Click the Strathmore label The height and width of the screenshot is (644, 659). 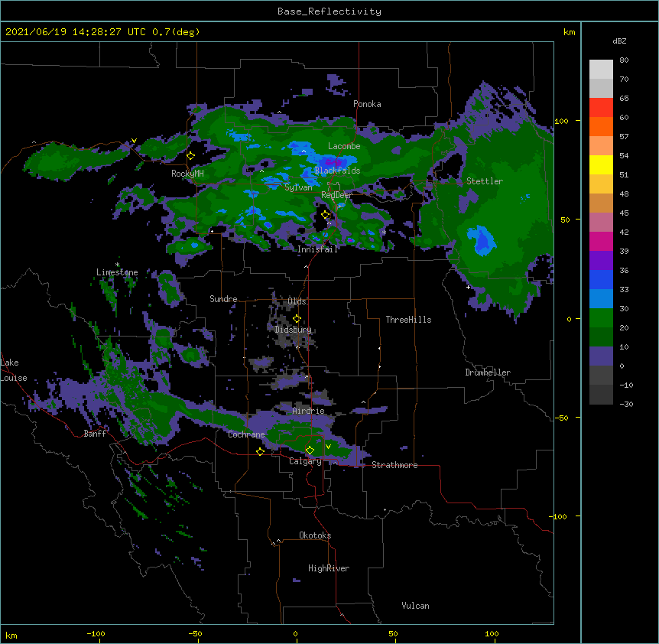pyautogui.click(x=394, y=465)
